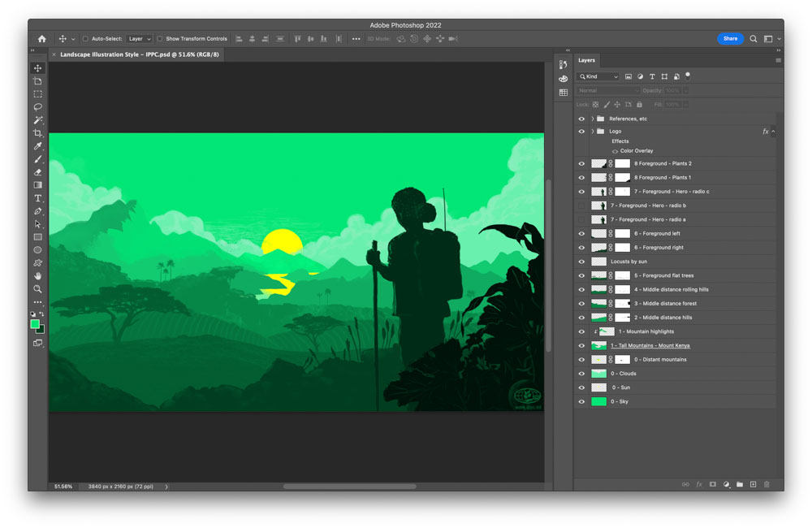Select the 0 - Sky layer thumbnail
Image resolution: width=812 pixels, height=528 pixels.
(598, 402)
